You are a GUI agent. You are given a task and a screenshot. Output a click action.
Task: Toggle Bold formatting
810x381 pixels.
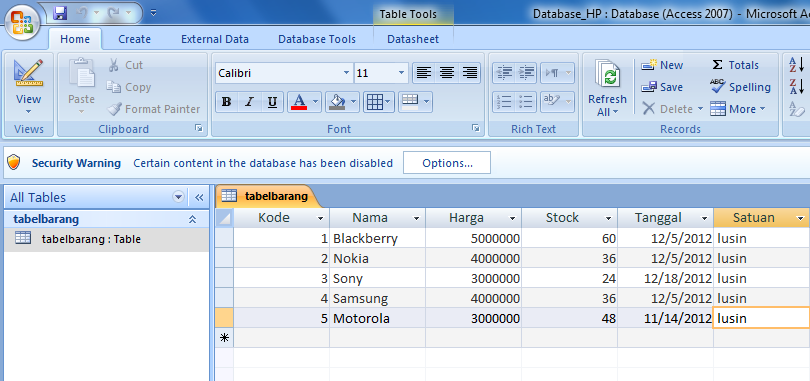226,102
